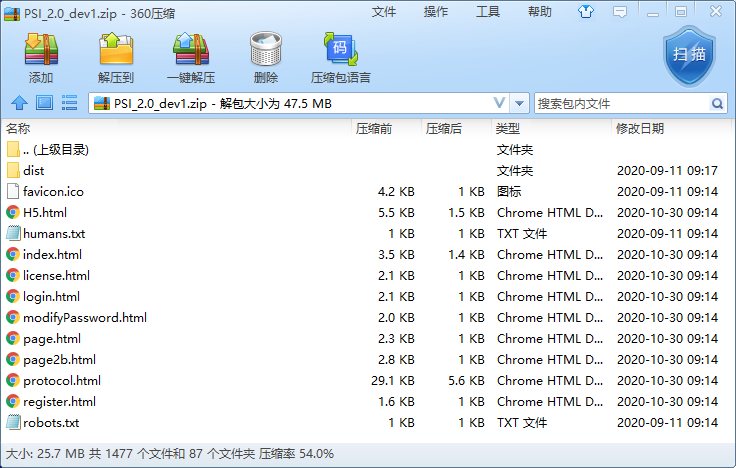Click the 解压到 (Extract to) icon

[x=116, y=57]
